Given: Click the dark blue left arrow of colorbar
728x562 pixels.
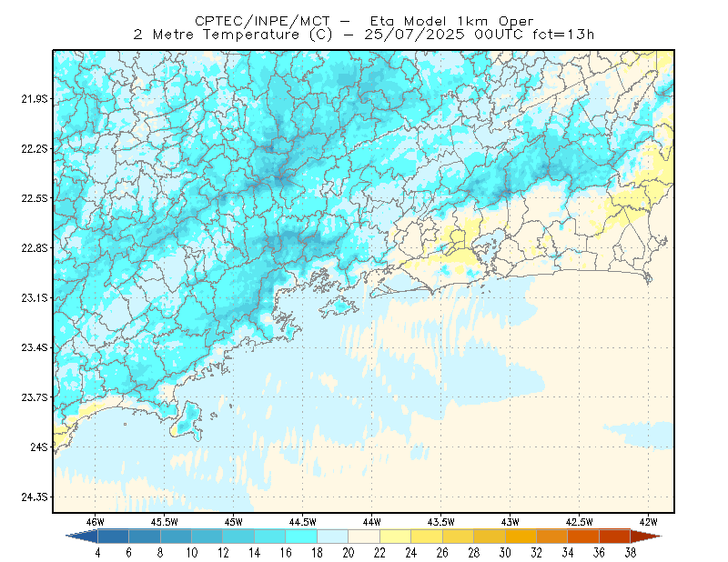Looking at the screenshot, I should tap(83, 537).
